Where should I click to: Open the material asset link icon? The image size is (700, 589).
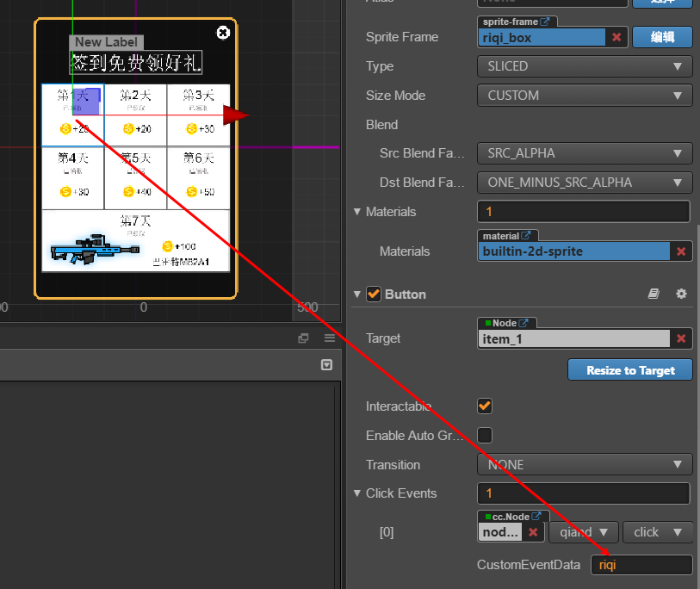(526, 235)
